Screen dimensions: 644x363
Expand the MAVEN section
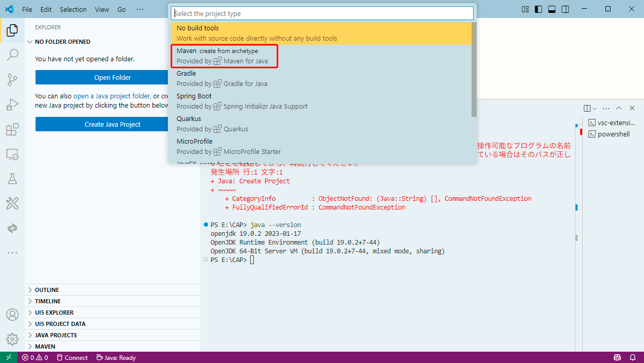(113, 347)
